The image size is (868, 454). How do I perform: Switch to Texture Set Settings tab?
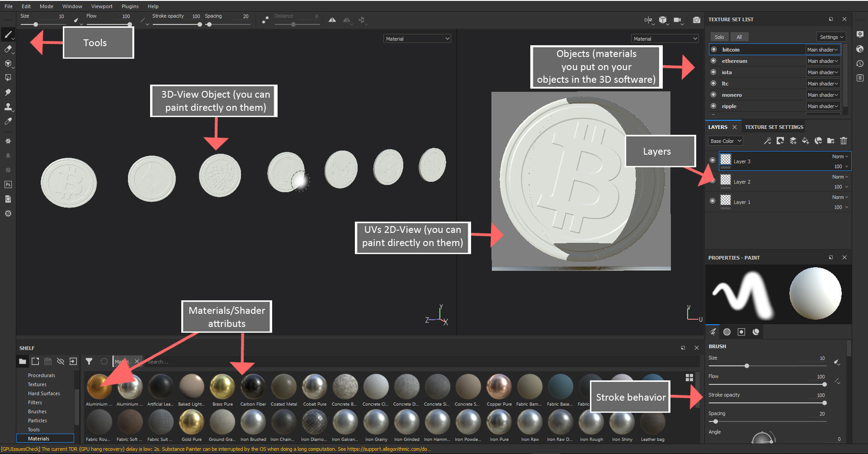point(774,127)
